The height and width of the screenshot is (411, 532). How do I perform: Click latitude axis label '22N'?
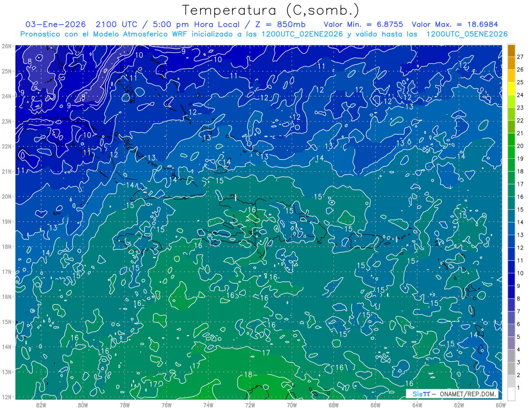point(6,146)
